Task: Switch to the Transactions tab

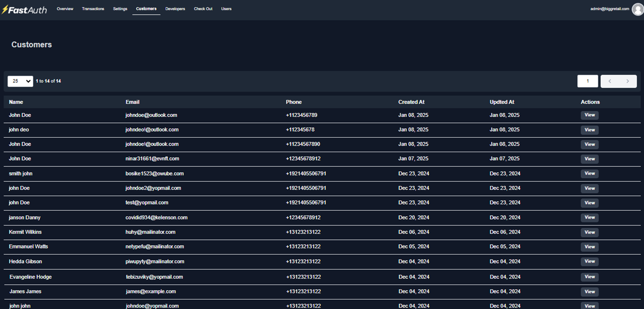Action: (x=93, y=9)
